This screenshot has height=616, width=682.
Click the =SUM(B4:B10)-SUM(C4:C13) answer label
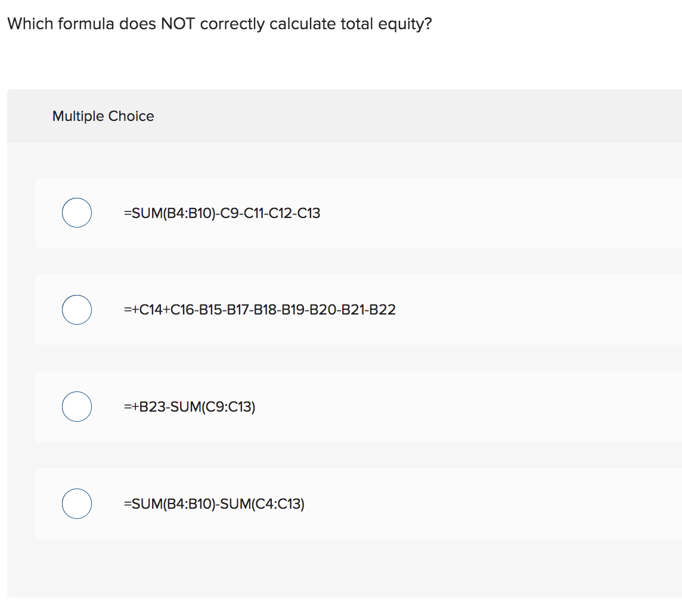214,504
